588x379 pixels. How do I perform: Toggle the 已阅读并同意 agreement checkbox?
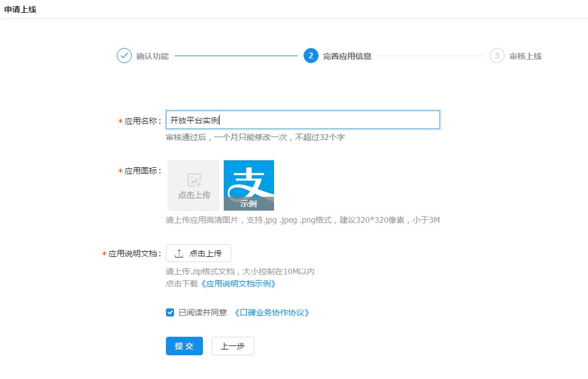(x=169, y=312)
